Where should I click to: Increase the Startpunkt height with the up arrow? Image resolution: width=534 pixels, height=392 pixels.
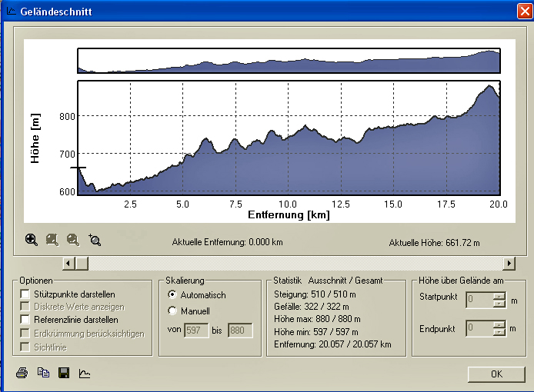pos(499,294)
